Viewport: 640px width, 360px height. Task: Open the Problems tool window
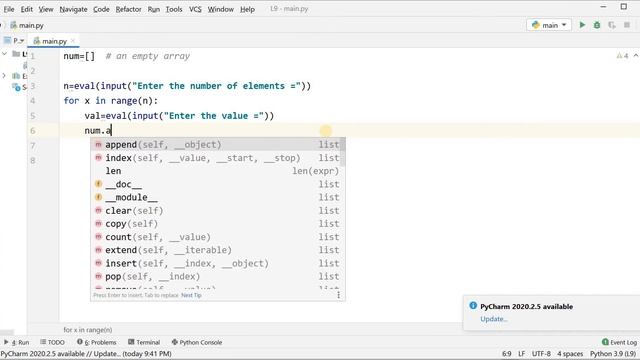click(x=97, y=342)
